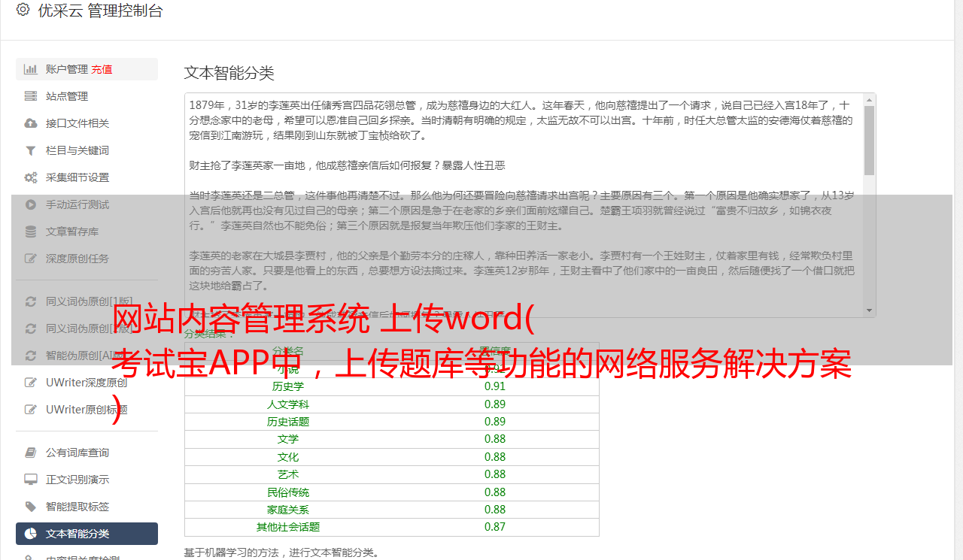Click the 历史话题 category cell

tap(288, 422)
